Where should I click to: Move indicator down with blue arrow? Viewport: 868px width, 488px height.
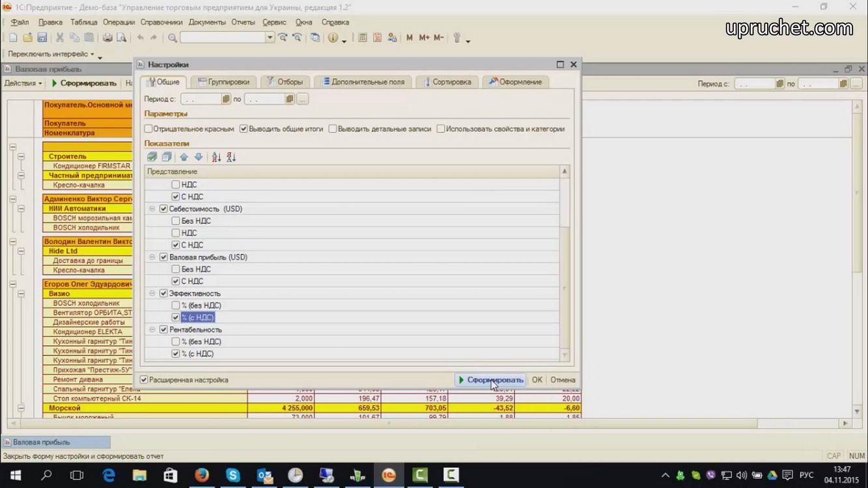[x=199, y=157]
